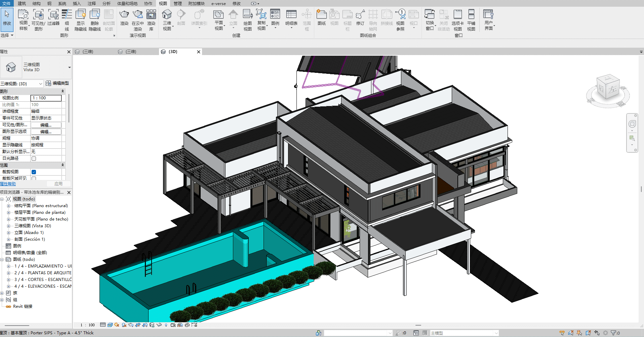Click the 平面视图 (Plan Views) tool
This screenshot has height=337, width=644.
(219, 19)
